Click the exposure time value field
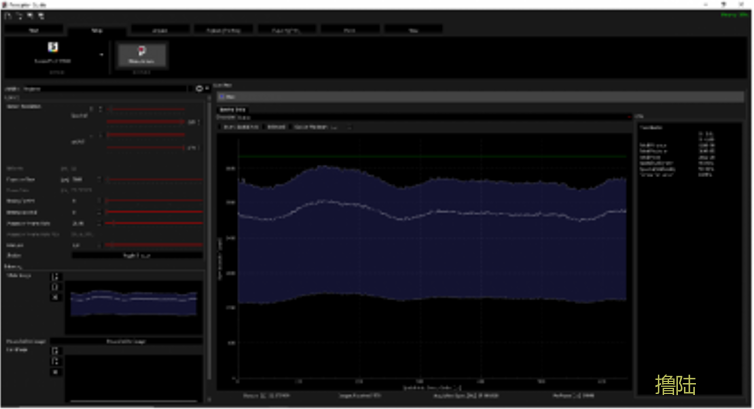The width and height of the screenshot is (754, 409). 84,179
